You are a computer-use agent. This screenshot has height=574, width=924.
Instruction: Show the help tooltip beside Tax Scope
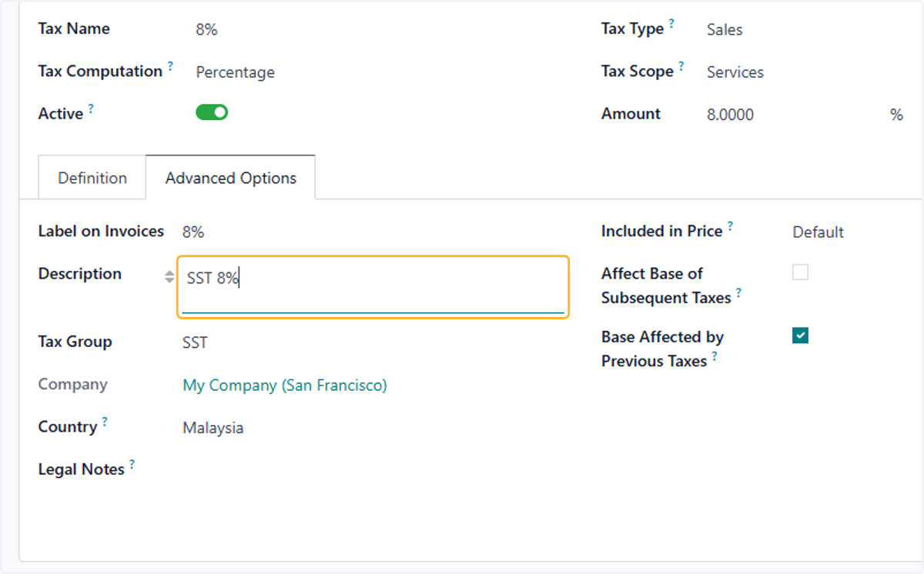[681, 66]
